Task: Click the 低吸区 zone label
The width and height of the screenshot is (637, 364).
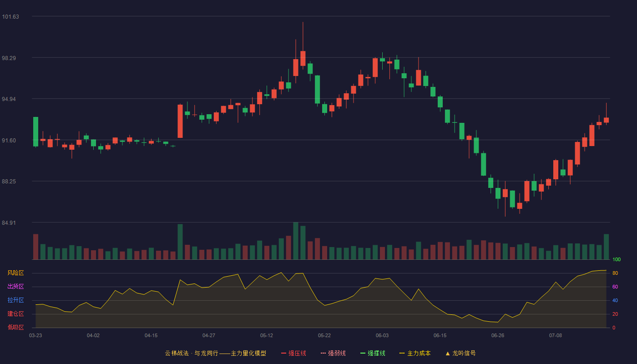Action: (15, 327)
